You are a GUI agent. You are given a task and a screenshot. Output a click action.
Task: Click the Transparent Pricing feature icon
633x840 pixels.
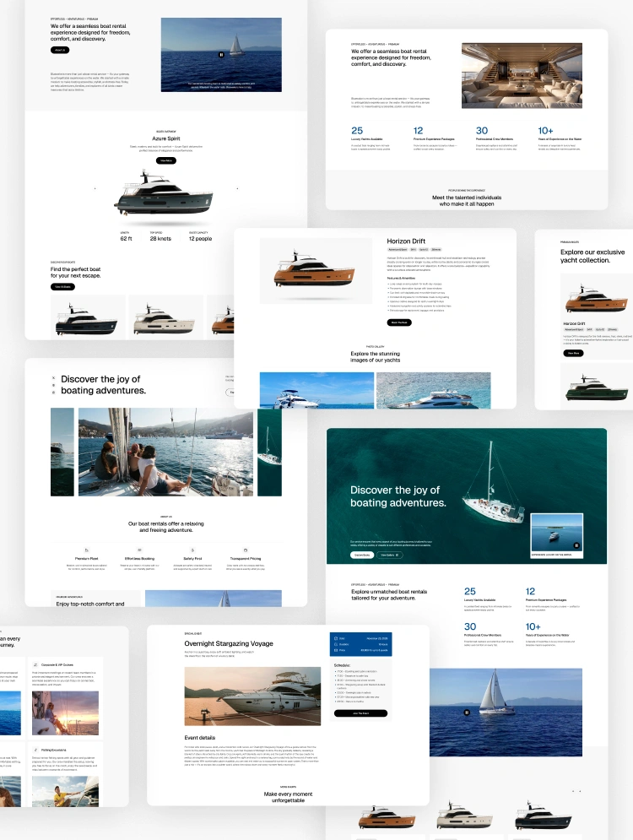244,549
